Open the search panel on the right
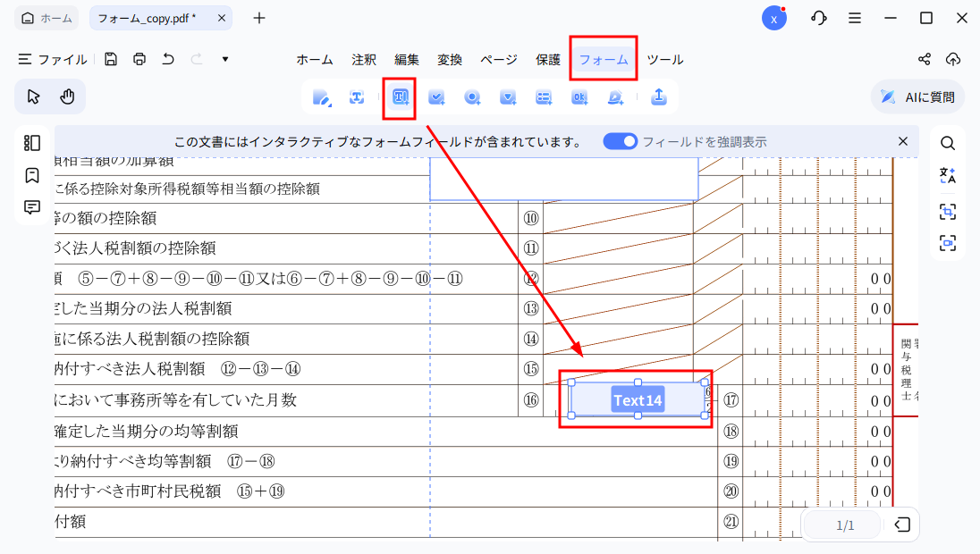Viewport: 980px width, 554px height. coord(947,143)
